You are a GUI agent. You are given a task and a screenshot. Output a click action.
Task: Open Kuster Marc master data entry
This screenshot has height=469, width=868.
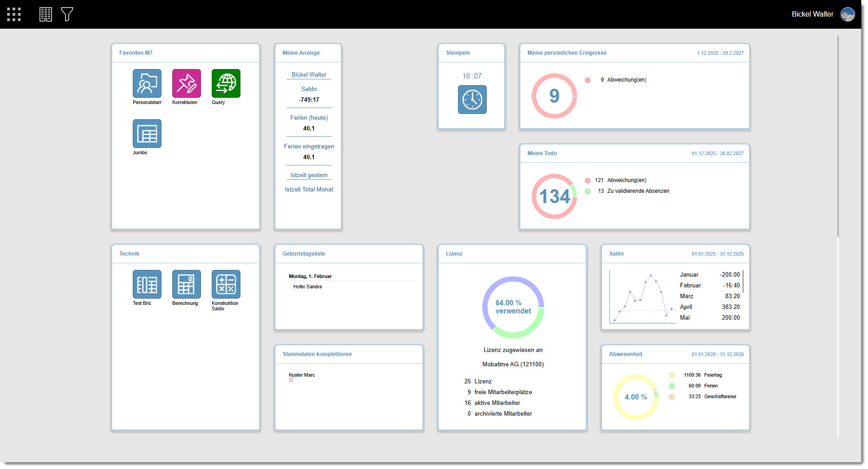tap(301, 375)
